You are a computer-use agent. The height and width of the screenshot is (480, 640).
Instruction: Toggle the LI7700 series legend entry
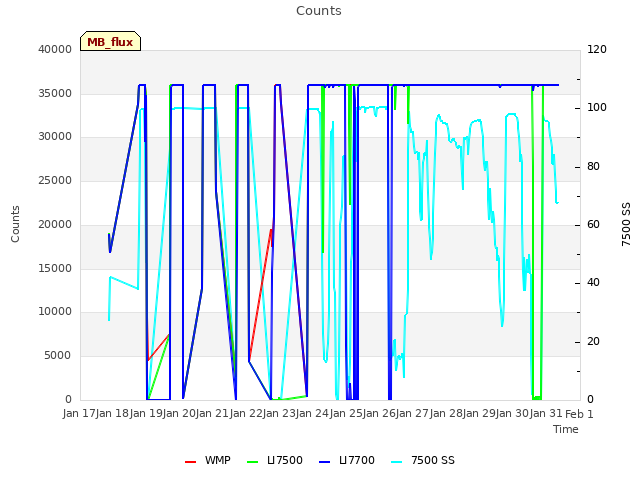pyautogui.click(x=347, y=460)
